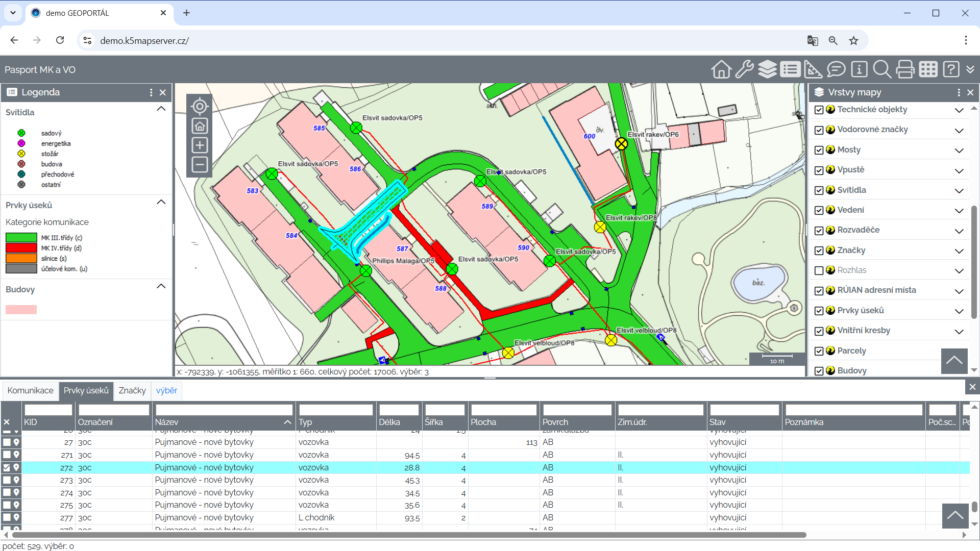
Task: Click the browser zoom magnifier icon
Action: click(x=833, y=41)
